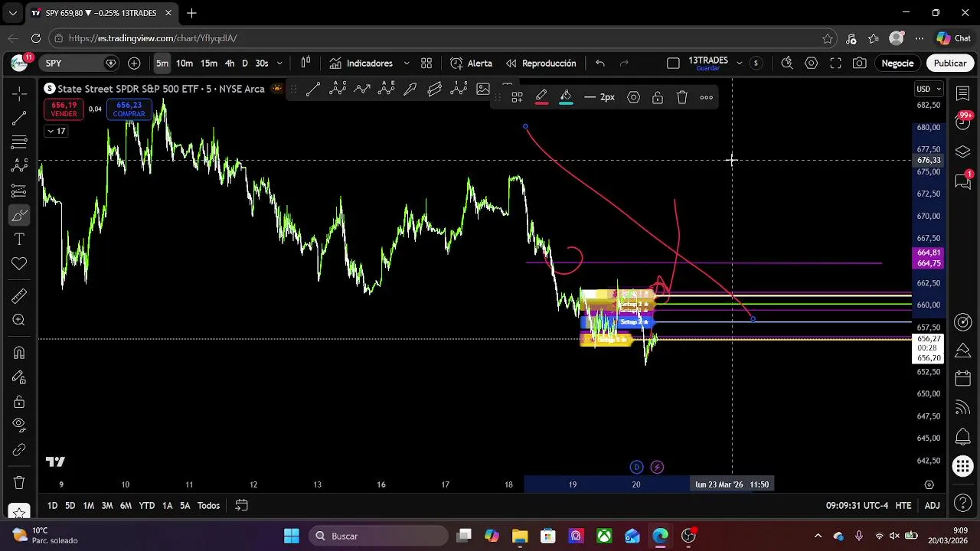Open quick search lightning icon
This screenshot has height=551, width=980.
pyautogui.click(x=786, y=64)
